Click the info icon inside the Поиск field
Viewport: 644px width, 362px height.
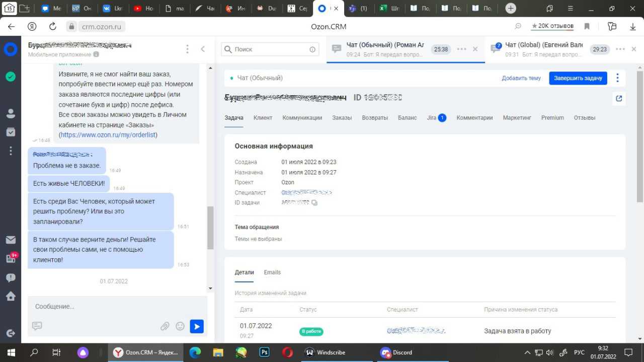tap(312, 49)
